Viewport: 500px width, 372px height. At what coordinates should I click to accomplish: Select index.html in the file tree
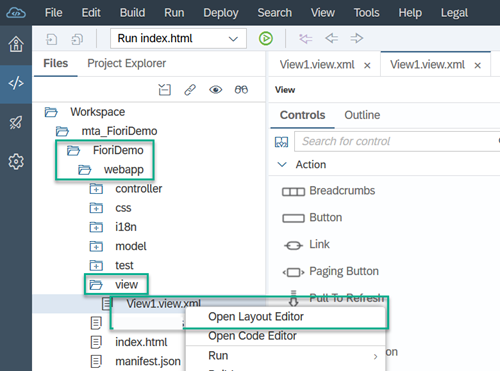click(x=141, y=342)
